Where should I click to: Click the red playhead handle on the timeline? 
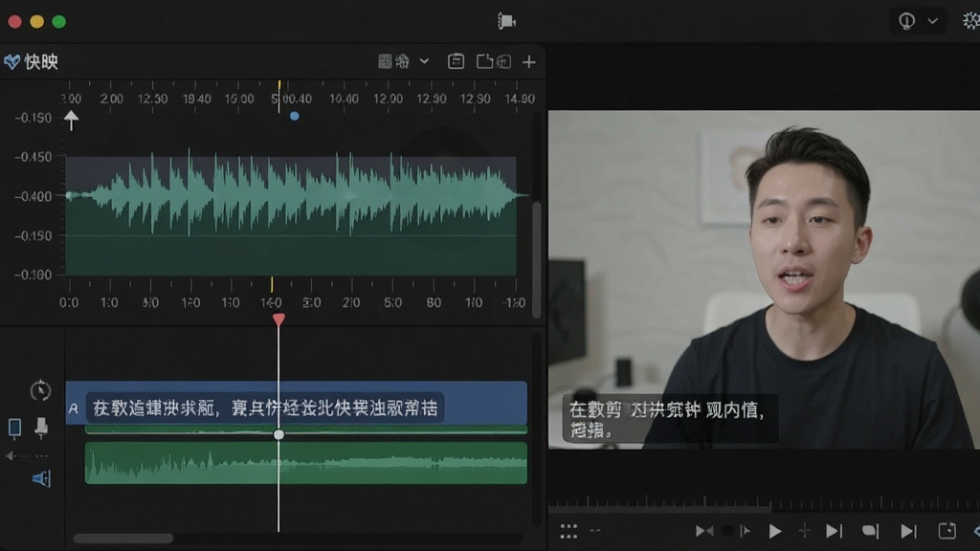tap(278, 320)
